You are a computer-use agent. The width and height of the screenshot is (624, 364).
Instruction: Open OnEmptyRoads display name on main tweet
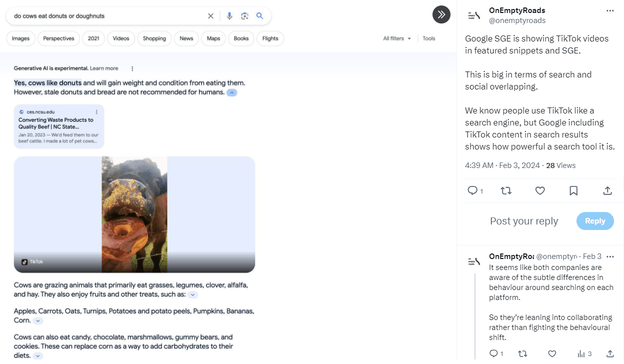pyautogui.click(x=517, y=10)
